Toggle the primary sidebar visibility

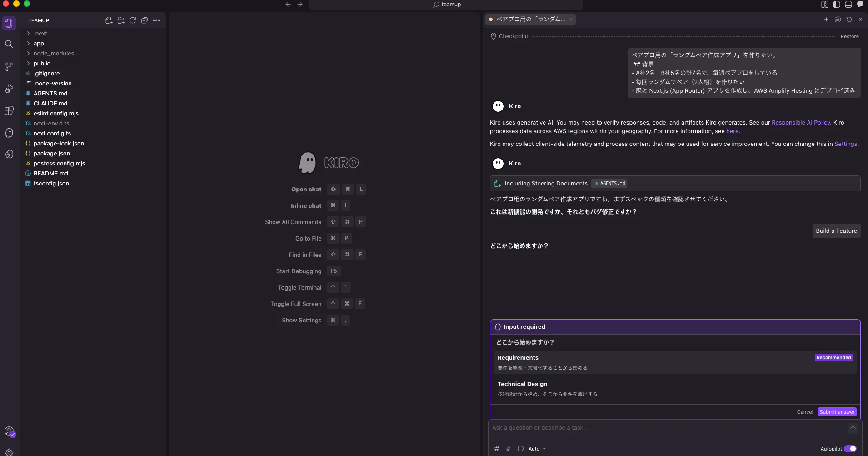[x=837, y=5]
